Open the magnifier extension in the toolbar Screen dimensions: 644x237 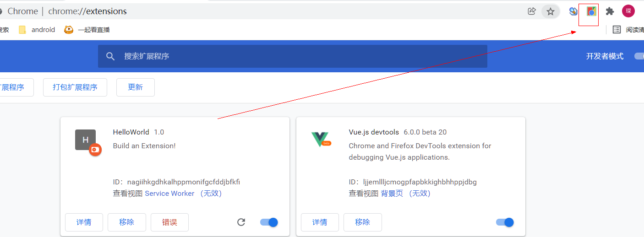[573, 11]
